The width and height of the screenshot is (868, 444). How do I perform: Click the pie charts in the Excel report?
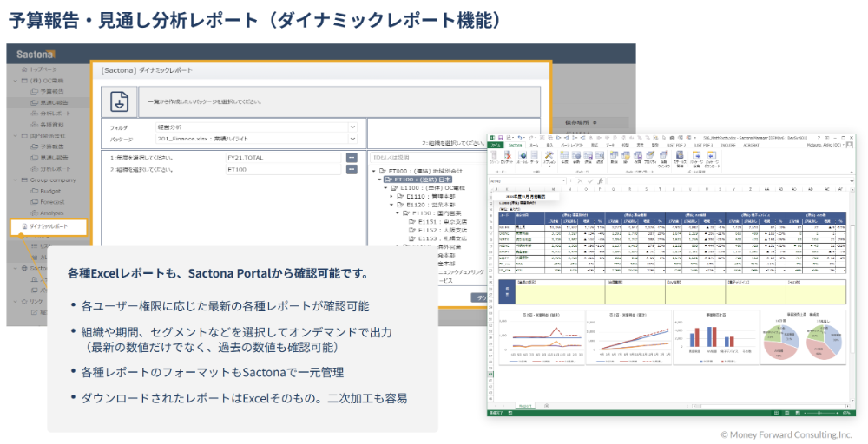pos(803,338)
